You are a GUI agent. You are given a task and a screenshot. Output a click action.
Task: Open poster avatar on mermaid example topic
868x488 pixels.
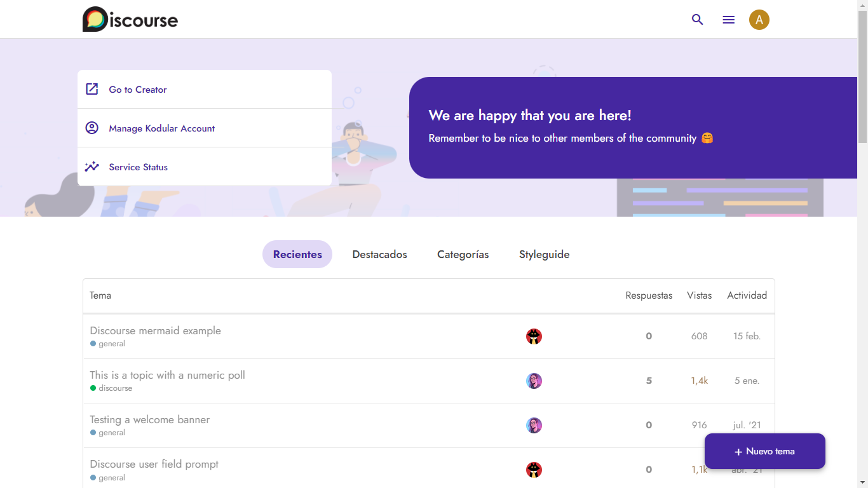[x=534, y=336]
